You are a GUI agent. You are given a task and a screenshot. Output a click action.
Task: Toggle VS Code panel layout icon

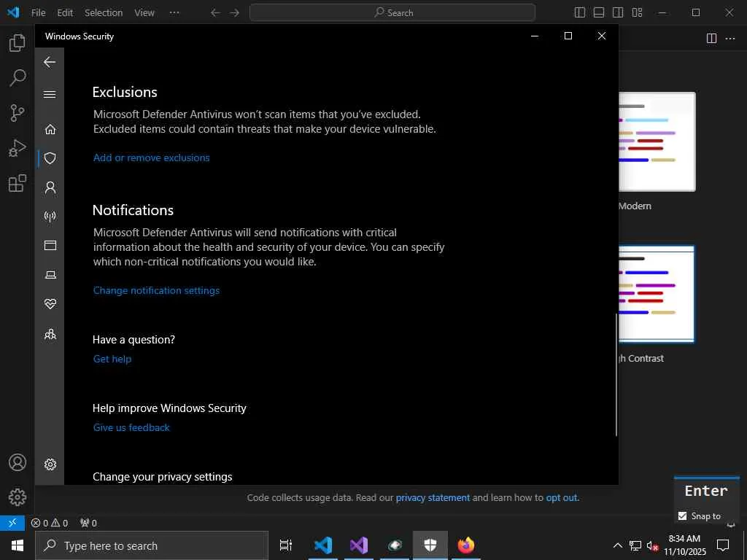599,13
